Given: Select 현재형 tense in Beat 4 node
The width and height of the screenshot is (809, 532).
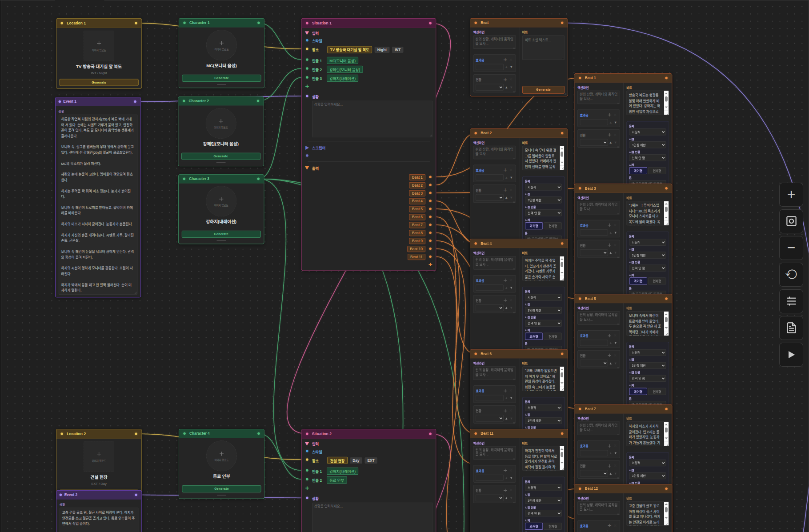Looking at the screenshot, I should coord(553,336).
